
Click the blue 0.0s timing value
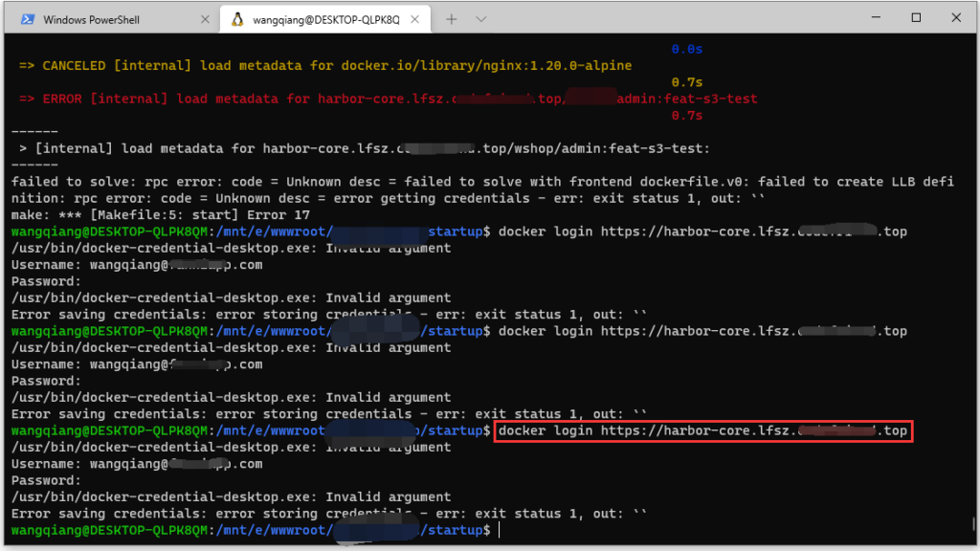(686, 49)
